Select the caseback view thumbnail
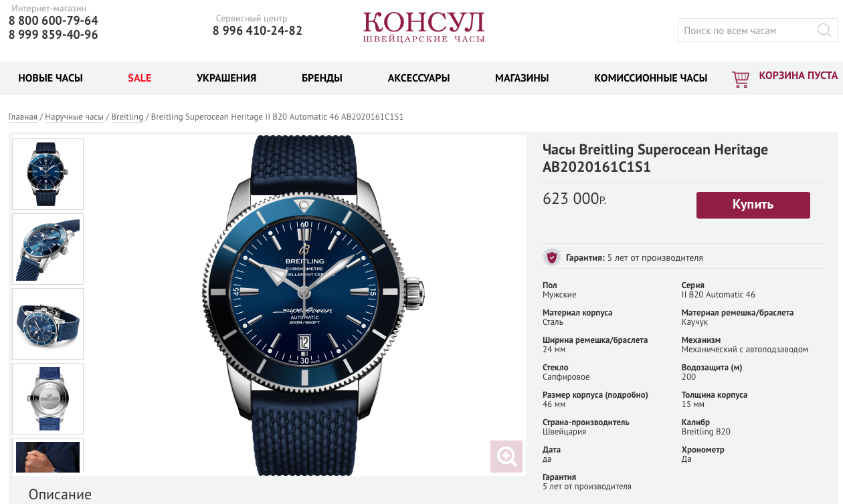Image resolution: width=843 pixels, height=504 pixels. (48, 398)
